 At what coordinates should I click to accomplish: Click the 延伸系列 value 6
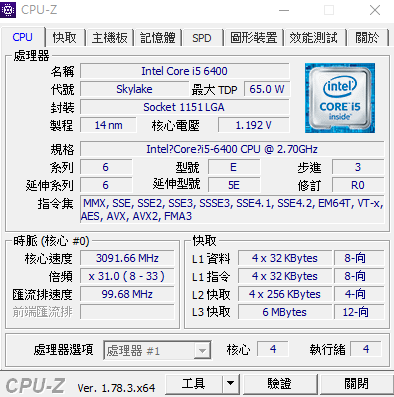click(x=106, y=185)
